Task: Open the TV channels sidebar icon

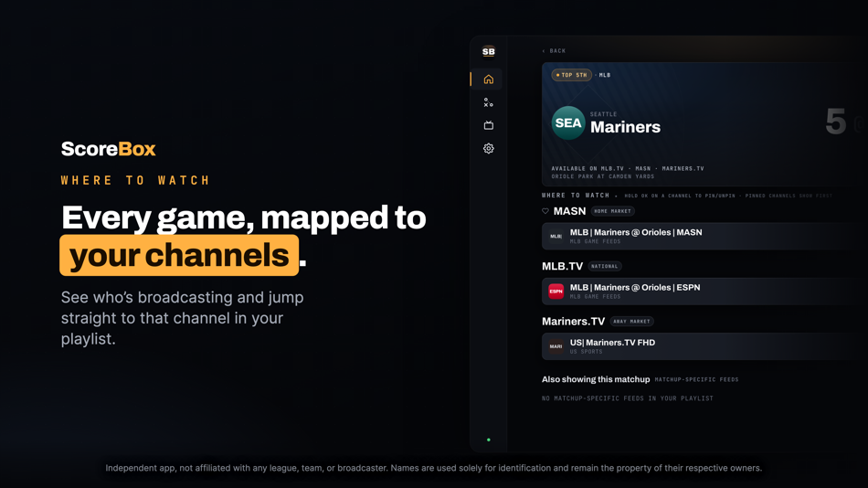Action: click(x=488, y=125)
